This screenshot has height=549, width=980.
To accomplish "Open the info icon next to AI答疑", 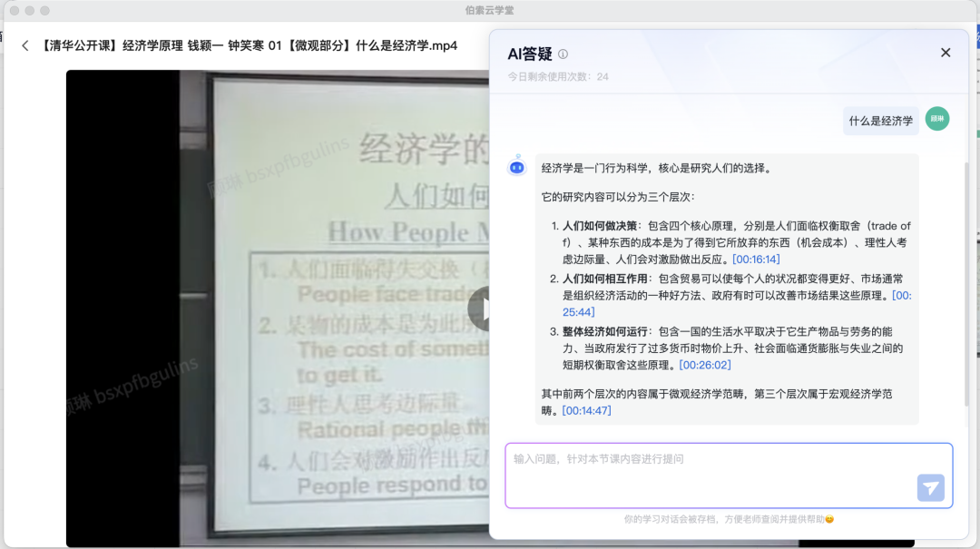I will point(563,54).
